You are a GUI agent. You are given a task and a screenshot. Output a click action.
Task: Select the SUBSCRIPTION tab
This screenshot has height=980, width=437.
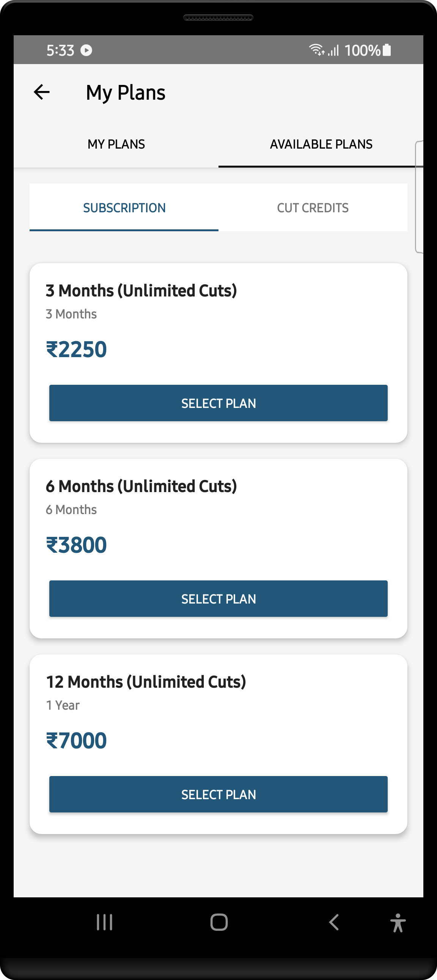[124, 207]
